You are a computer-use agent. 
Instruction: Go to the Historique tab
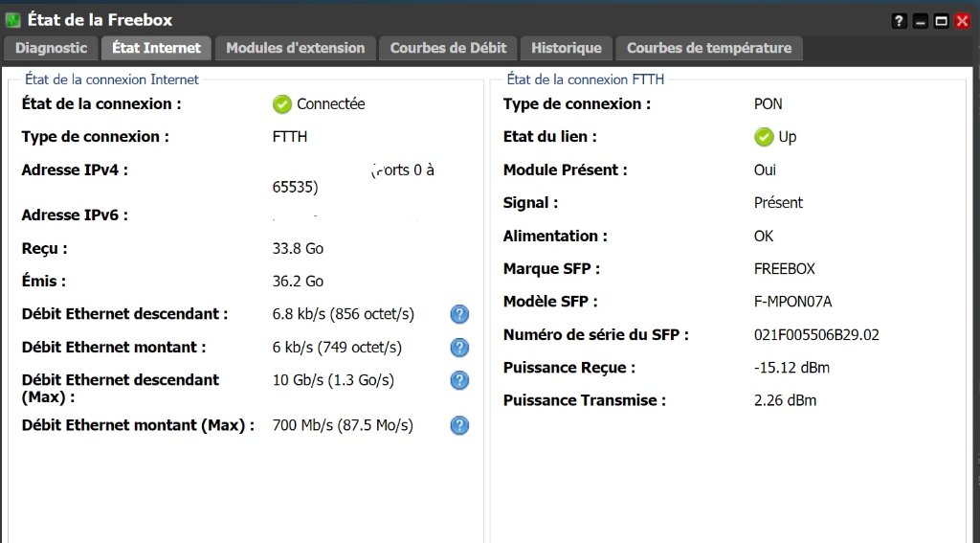pos(567,48)
